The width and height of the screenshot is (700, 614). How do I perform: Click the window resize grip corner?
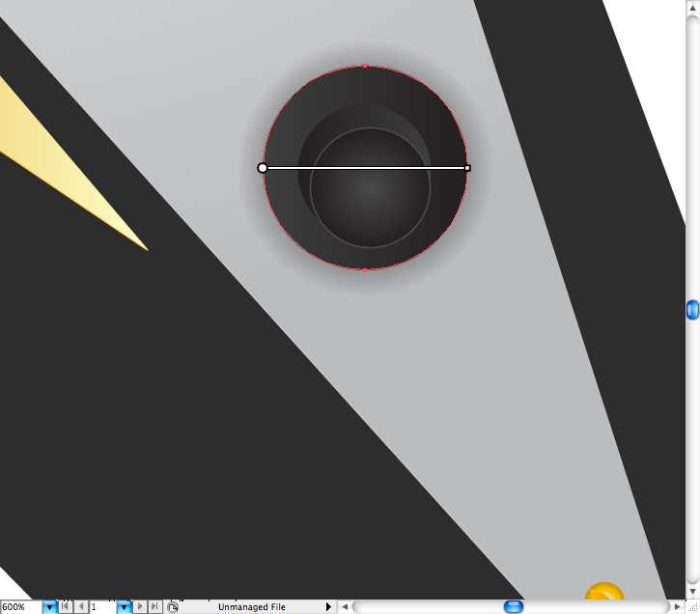(692, 607)
